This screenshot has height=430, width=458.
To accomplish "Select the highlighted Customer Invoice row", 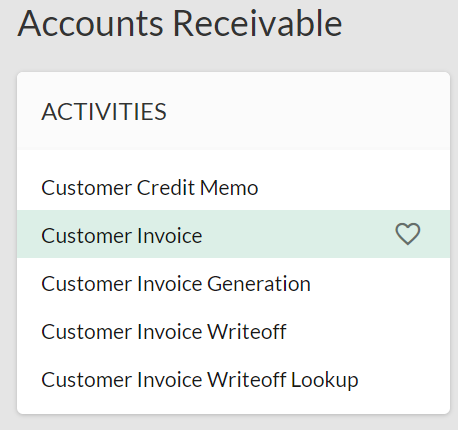I will coord(233,234).
